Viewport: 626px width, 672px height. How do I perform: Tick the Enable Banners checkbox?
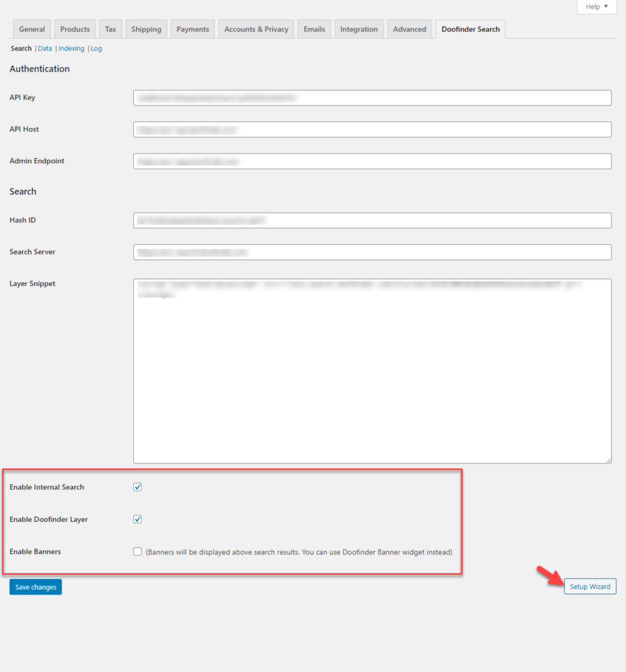(x=137, y=551)
